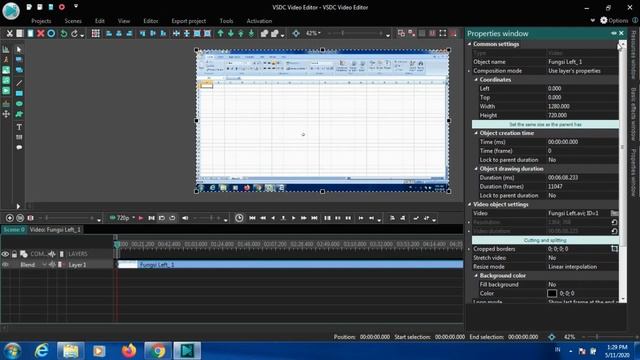Select the Line drawing tool

(x=19, y=83)
